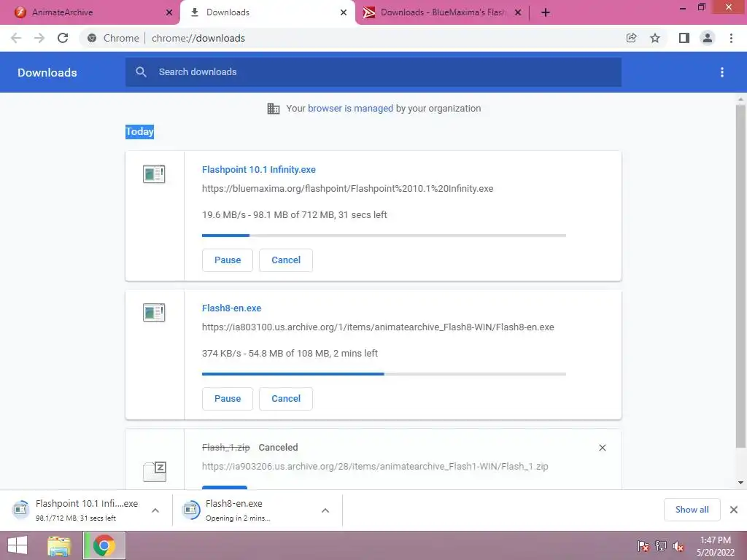
Task: Click the archive.org Flash_1.zip source URL
Action: pyautogui.click(x=375, y=466)
